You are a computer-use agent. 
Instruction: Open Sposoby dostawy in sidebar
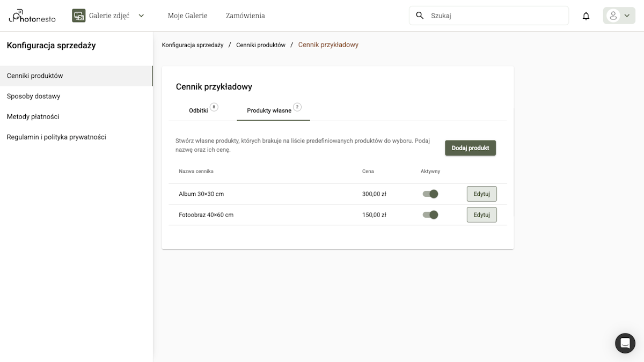33,96
